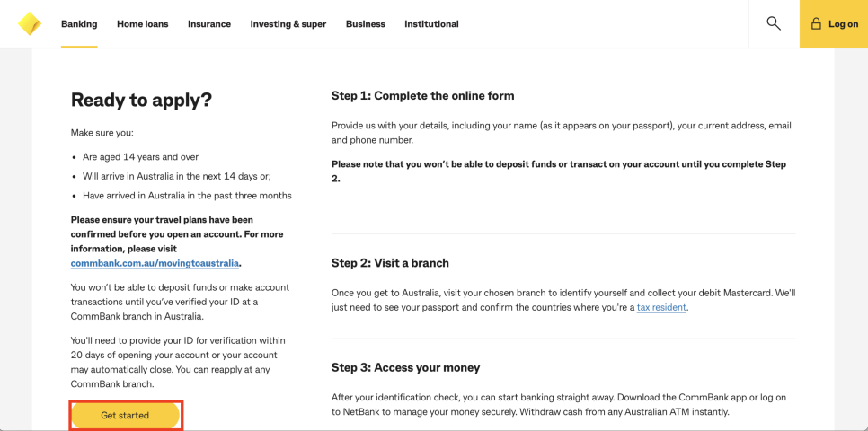Open Investing & super menu
The width and height of the screenshot is (868, 431).
[288, 23]
